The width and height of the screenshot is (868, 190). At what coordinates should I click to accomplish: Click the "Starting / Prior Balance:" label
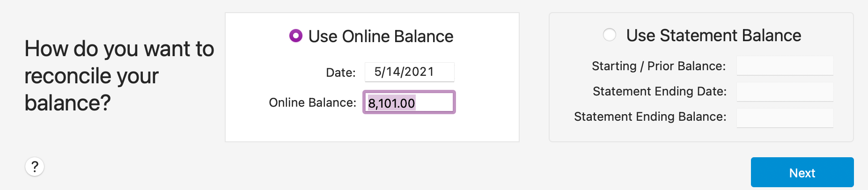[658, 66]
